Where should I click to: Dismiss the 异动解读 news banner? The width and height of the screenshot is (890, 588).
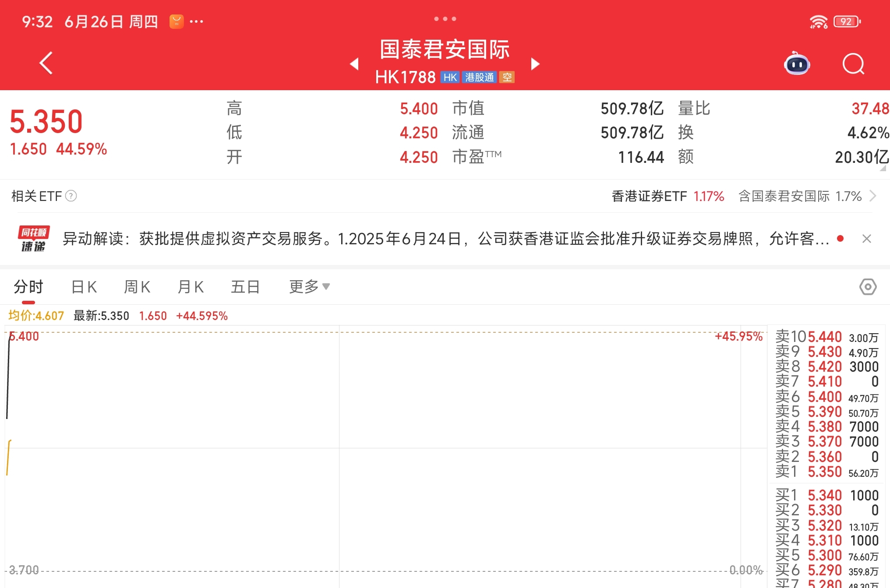coord(866,239)
